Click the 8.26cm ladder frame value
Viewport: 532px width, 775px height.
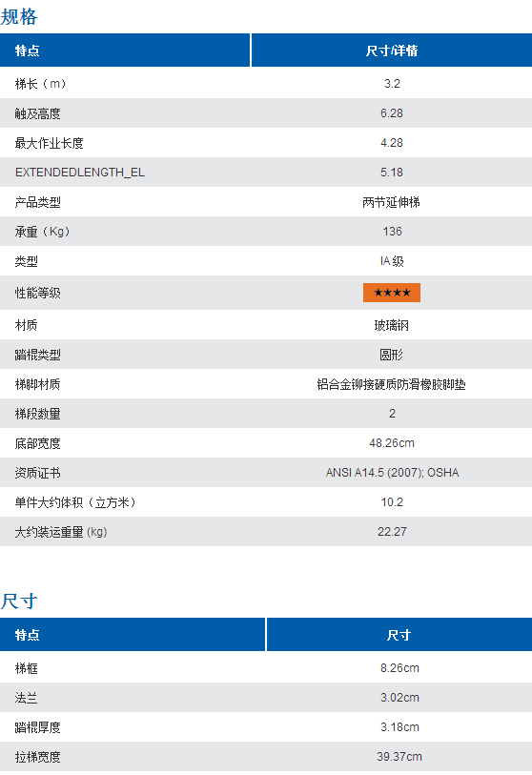(x=399, y=668)
